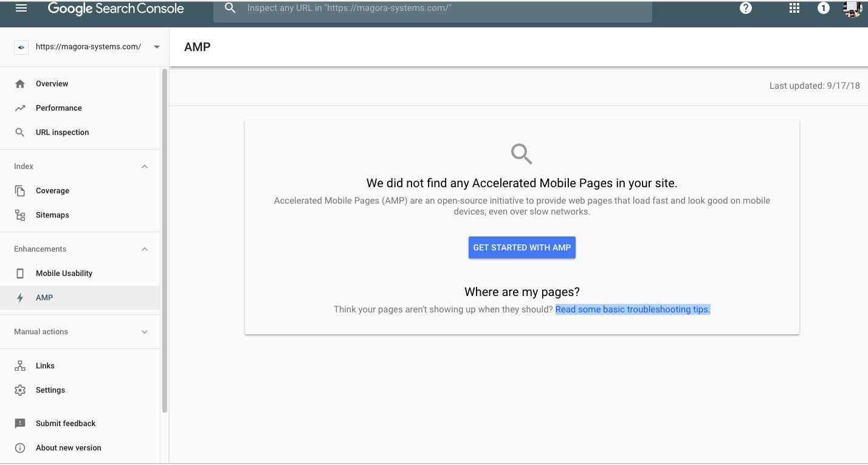This screenshot has width=868, height=465.
Task: Collapse the Index section chevron
Action: 145,167
